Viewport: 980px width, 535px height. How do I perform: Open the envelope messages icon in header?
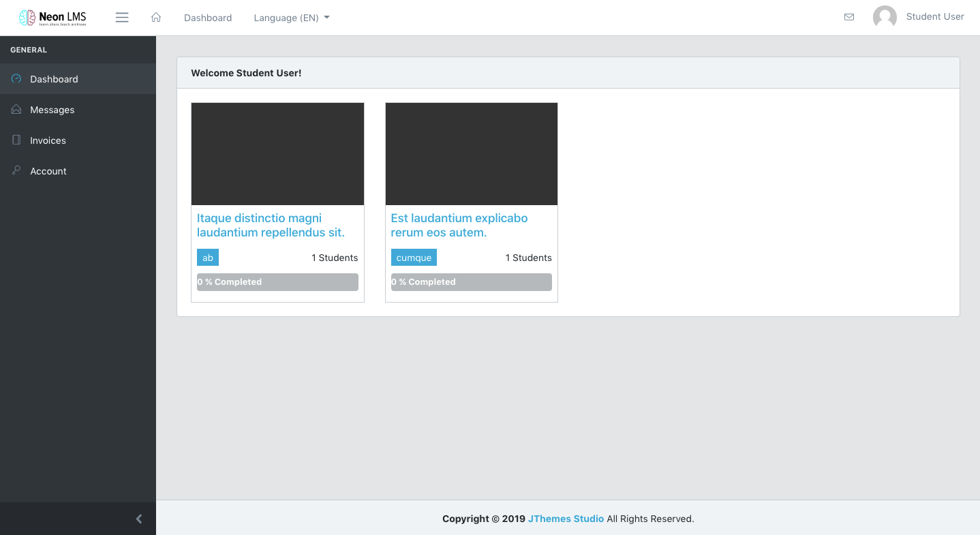[x=849, y=17]
